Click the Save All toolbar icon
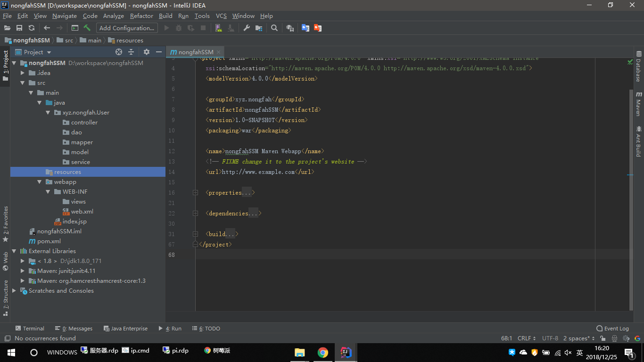Viewport: 644px width, 362px height. [19, 28]
